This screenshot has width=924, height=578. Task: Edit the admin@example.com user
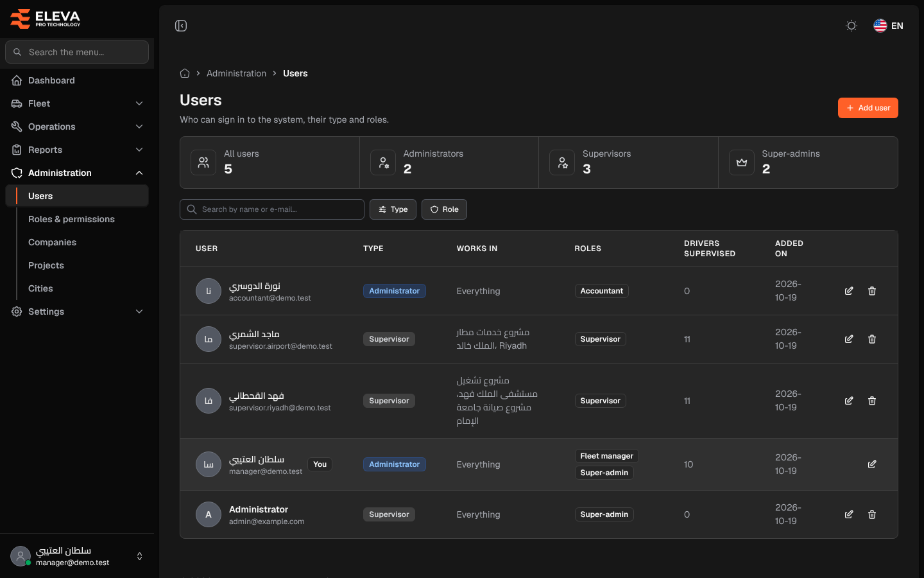849,514
